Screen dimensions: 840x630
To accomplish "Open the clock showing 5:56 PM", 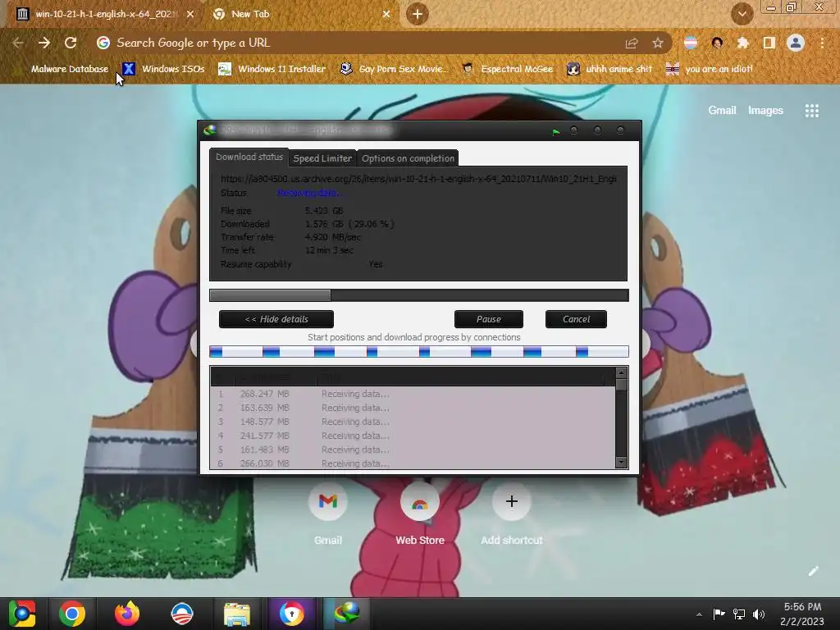I will (x=802, y=614).
